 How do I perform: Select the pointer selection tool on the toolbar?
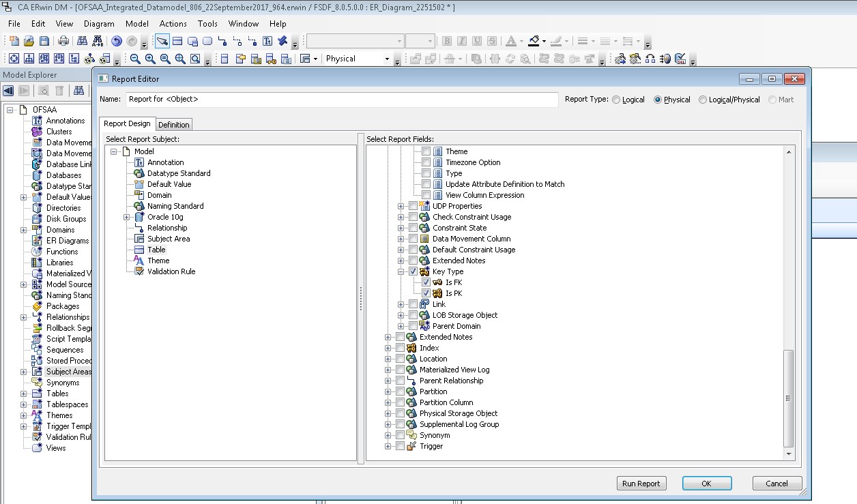(164, 41)
